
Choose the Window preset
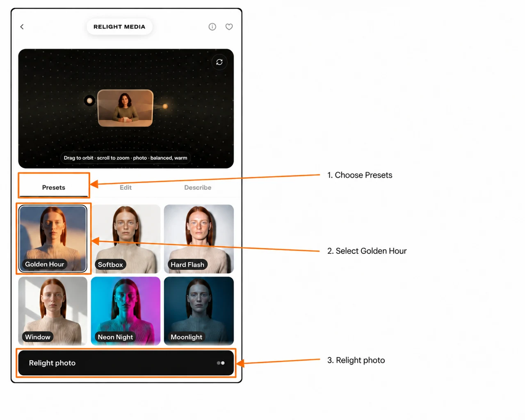pyautogui.click(x=53, y=311)
